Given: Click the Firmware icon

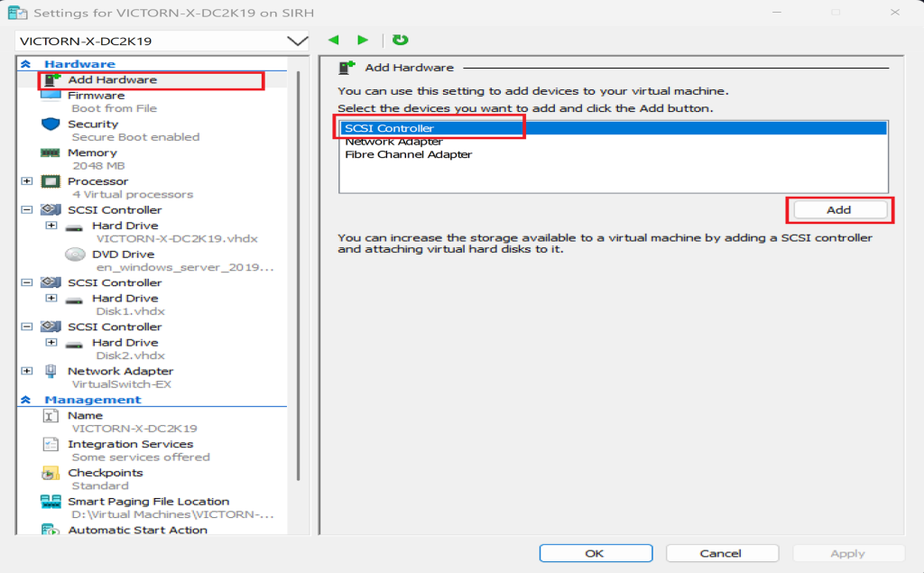Looking at the screenshot, I should click(x=51, y=96).
